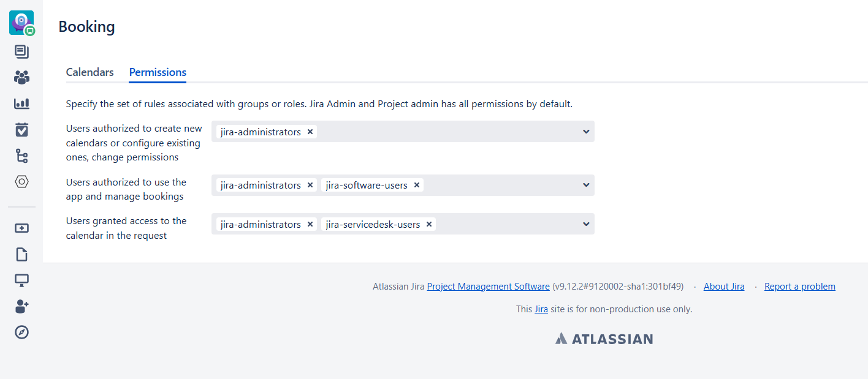Click the service desk project avatar icon
The width and height of the screenshot is (868, 379).
tap(21, 23)
